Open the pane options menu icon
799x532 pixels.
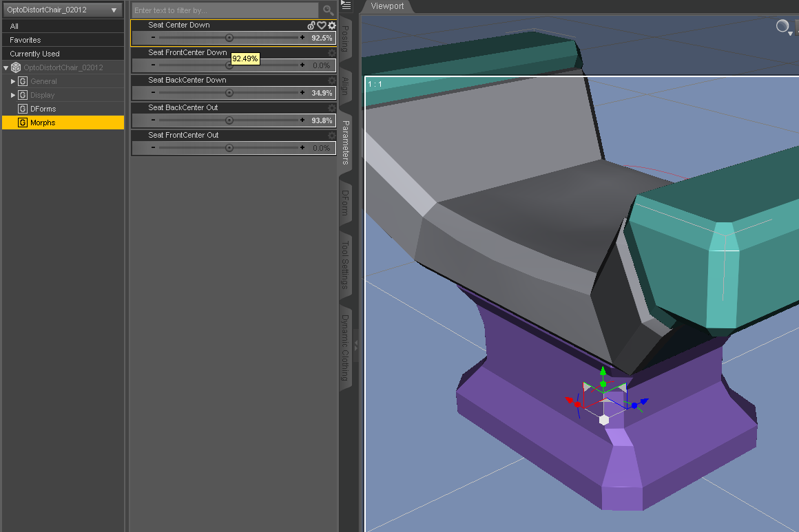coord(346,6)
